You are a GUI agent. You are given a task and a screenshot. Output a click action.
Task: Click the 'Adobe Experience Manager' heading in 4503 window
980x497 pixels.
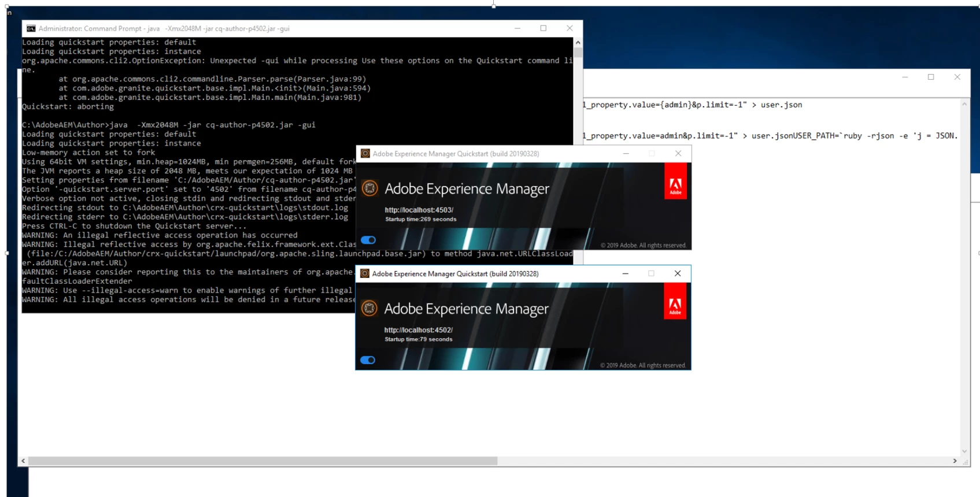click(x=467, y=189)
